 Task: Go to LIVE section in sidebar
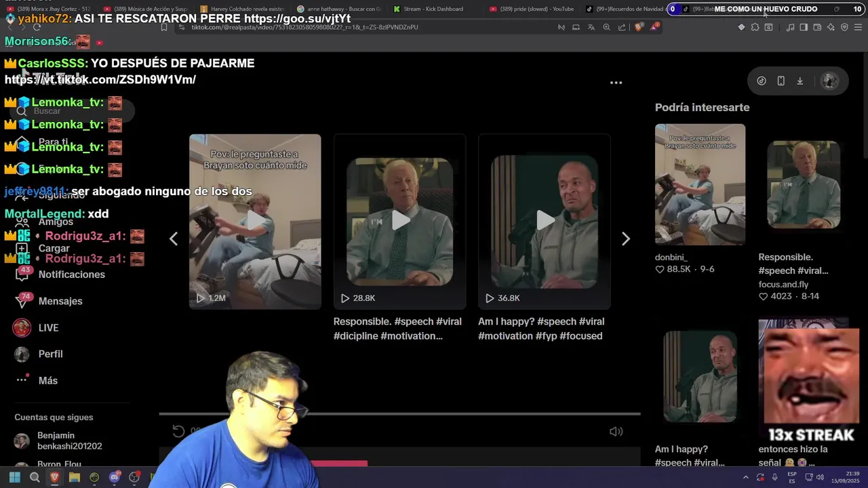36,327
